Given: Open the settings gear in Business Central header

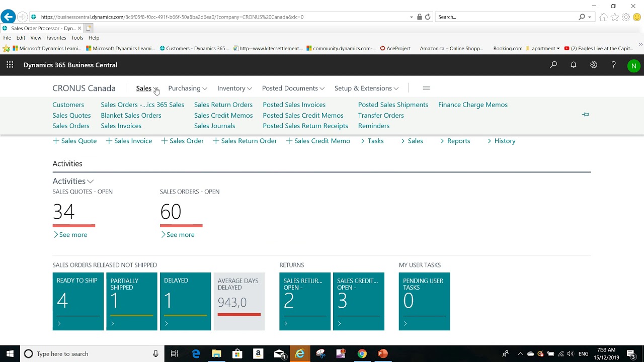Looking at the screenshot, I should (594, 65).
